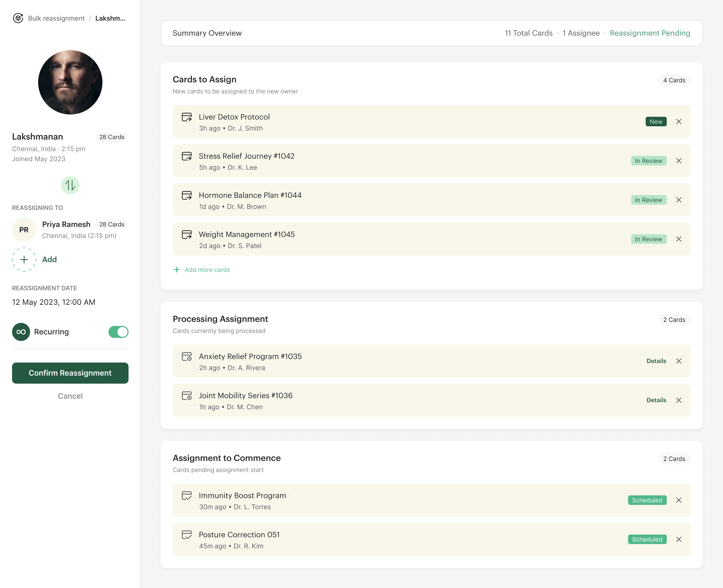The width and height of the screenshot is (723, 588).
Task: Toggle the Recurring switch off
Action: pyautogui.click(x=118, y=332)
